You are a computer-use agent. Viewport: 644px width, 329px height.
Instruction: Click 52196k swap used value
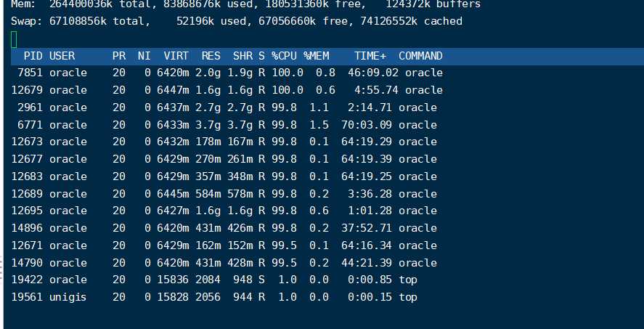(x=195, y=21)
